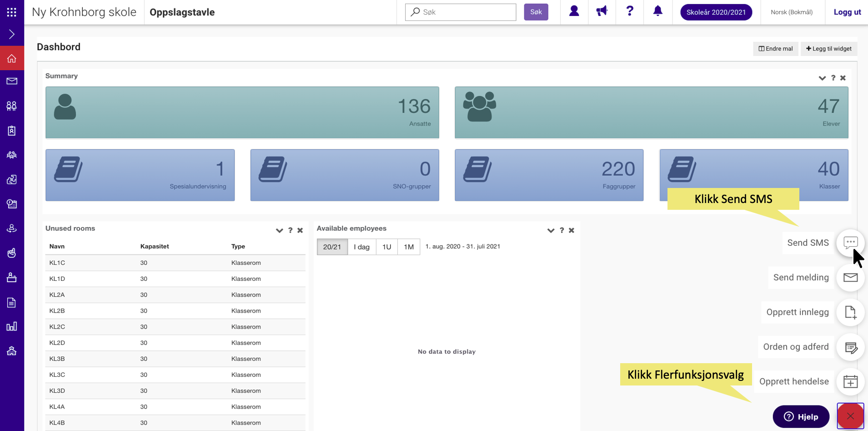Open the 47 Elever summary card
868x431 pixels.
click(652, 112)
